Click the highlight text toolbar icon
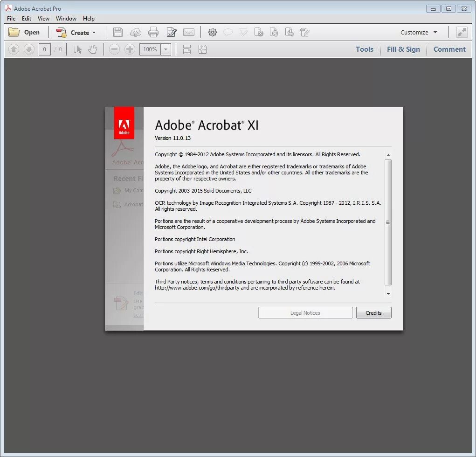476x457 pixels. point(243,32)
